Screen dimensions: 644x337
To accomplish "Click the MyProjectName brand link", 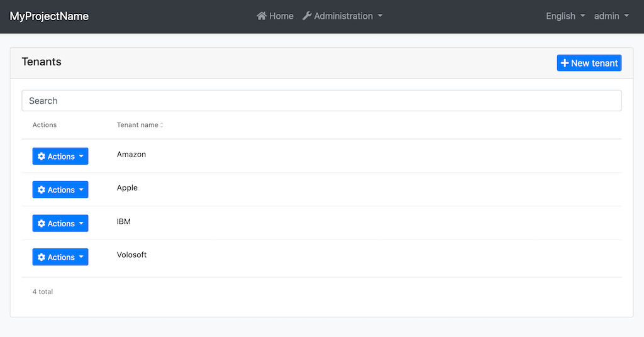I will (x=49, y=16).
